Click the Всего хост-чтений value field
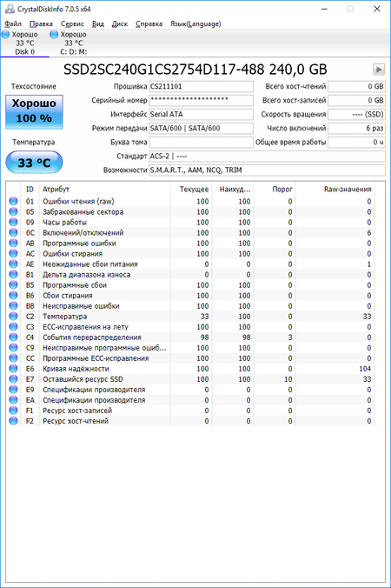 [356, 87]
